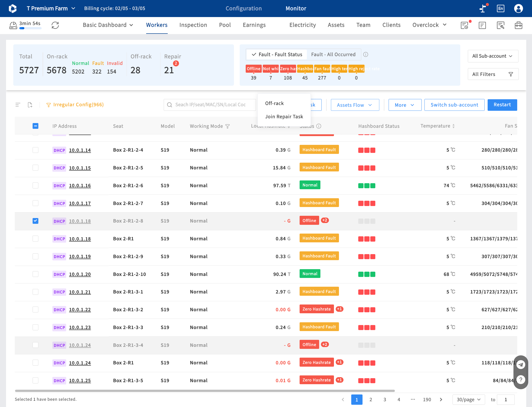Open the search-in-document icon
Viewport: 532px width, 407px height.
[x=500, y=25]
